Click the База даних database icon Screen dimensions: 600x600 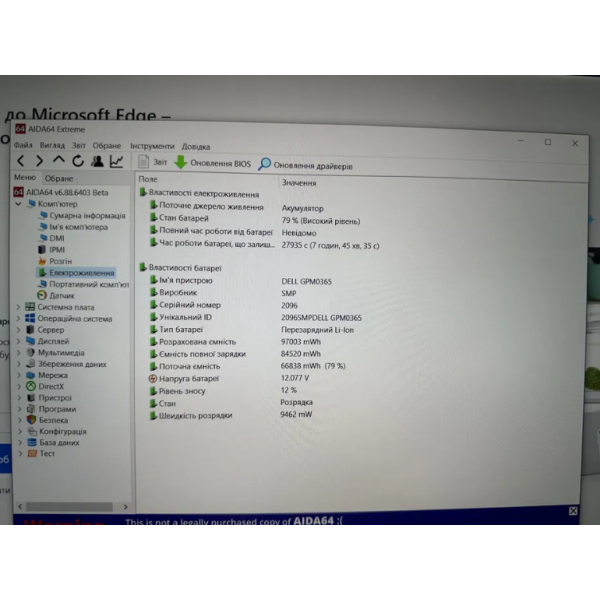(32, 442)
